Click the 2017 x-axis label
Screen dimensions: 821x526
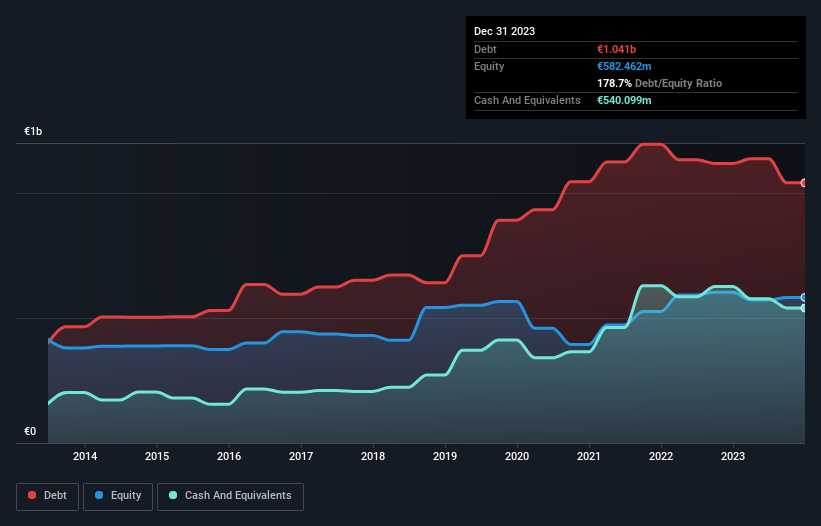coord(301,456)
